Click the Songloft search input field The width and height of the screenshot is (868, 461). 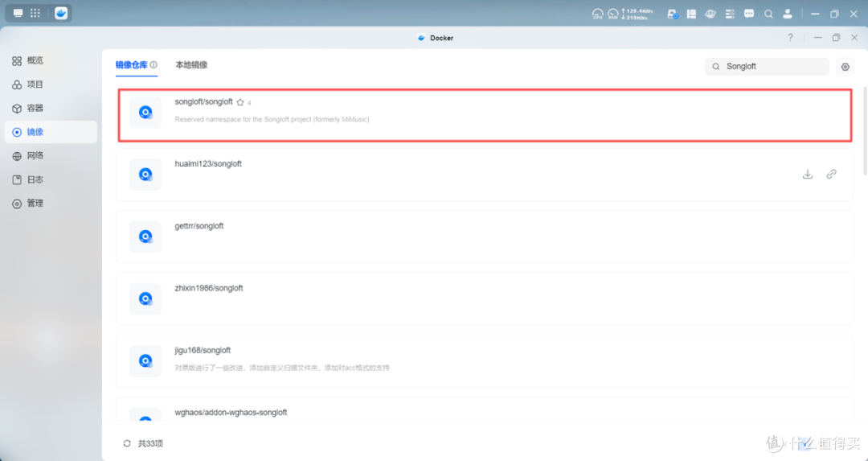click(768, 67)
